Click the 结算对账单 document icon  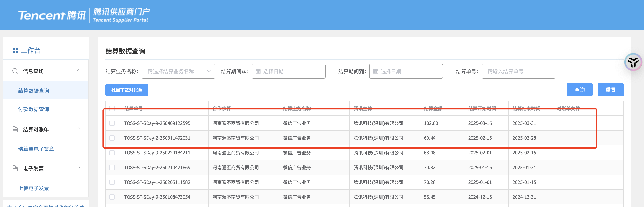pyautogui.click(x=15, y=129)
